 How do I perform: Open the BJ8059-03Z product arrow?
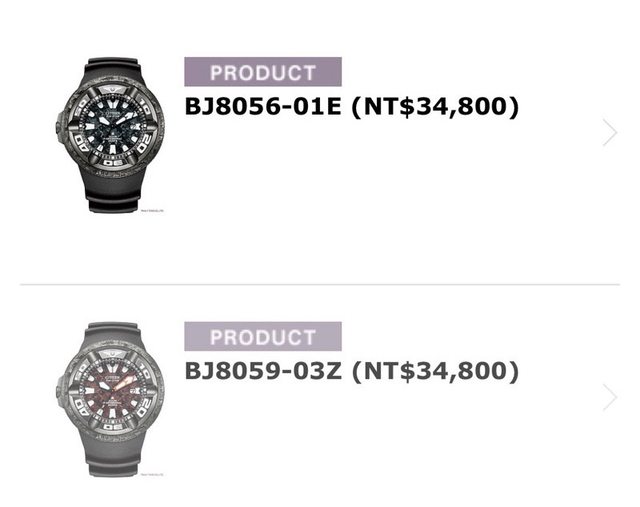click(x=609, y=397)
